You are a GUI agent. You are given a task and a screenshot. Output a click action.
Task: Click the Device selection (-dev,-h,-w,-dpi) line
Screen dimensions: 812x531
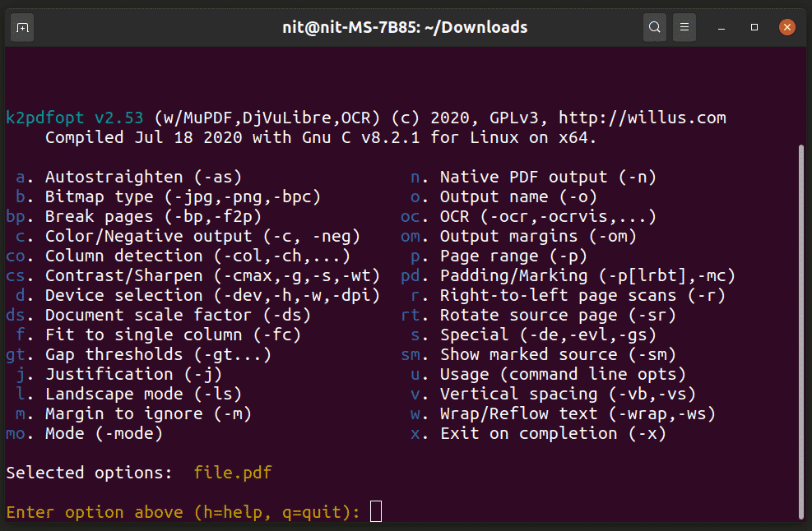212,295
